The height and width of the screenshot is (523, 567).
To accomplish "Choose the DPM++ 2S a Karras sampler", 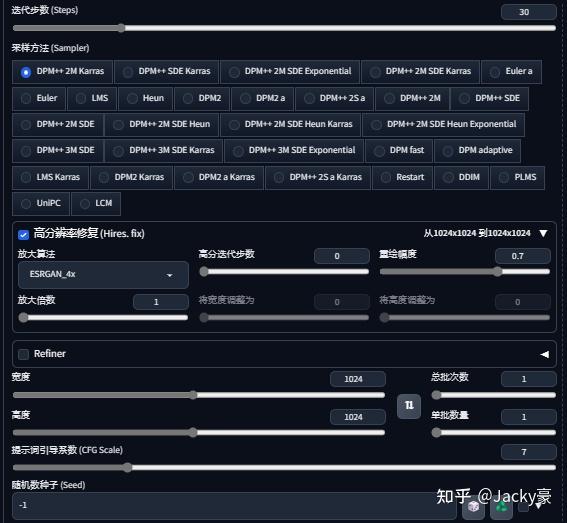I will [317, 178].
